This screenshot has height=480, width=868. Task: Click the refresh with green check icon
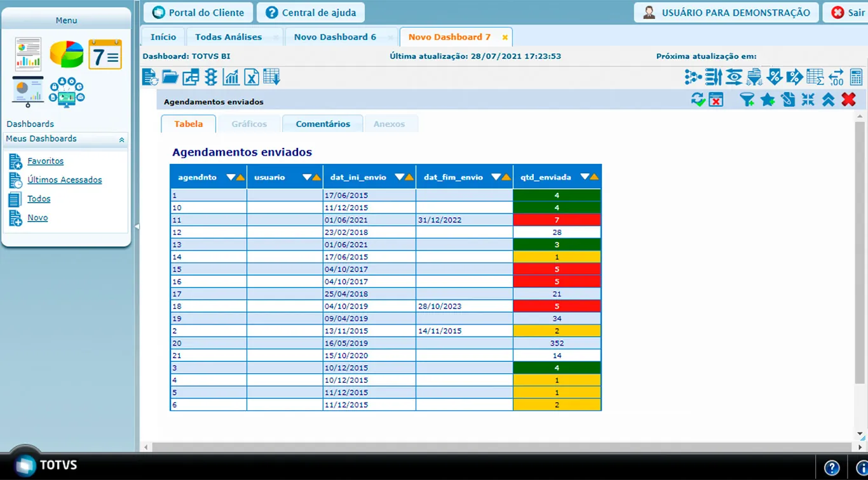[698, 100]
